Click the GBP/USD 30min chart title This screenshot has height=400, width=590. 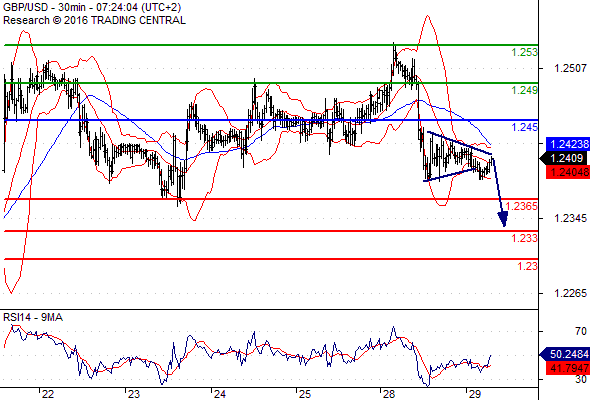[x=92, y=8]
